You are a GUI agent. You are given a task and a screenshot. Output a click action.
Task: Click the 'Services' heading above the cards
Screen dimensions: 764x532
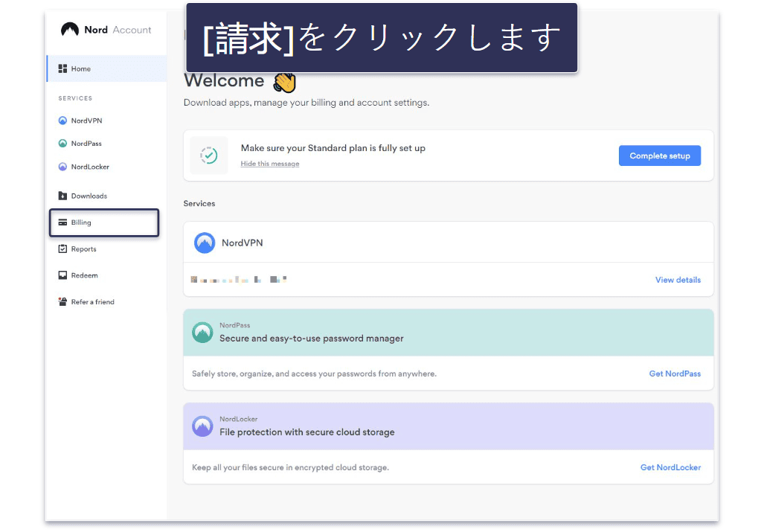pyautogui.click(x=199, y=204)
